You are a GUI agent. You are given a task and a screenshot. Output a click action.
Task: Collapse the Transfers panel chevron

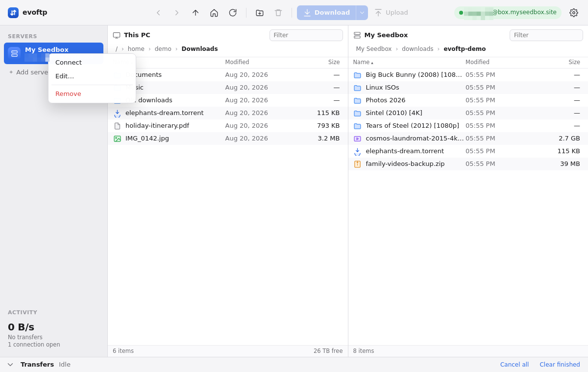click(10, 365)
